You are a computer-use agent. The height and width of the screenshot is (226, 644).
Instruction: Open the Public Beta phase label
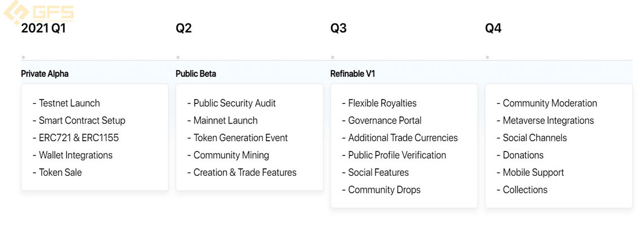196,74
